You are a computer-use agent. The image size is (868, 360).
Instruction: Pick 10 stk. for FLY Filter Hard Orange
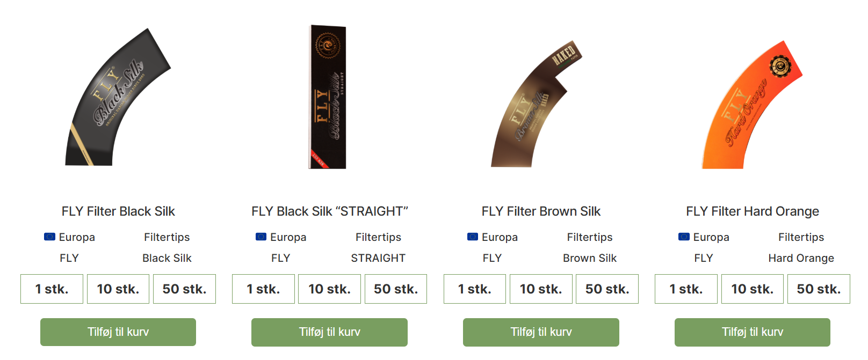tap(752, 289)
